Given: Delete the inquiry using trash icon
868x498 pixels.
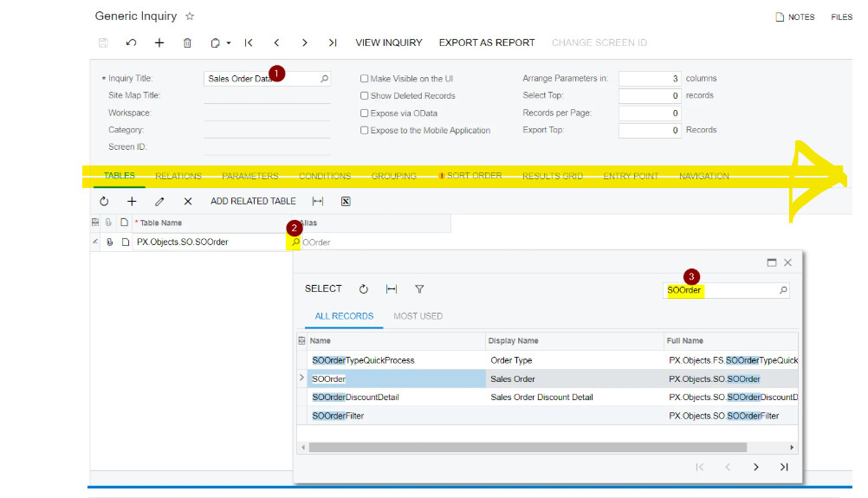Looking at the screenshot, I should click(187, 42).
